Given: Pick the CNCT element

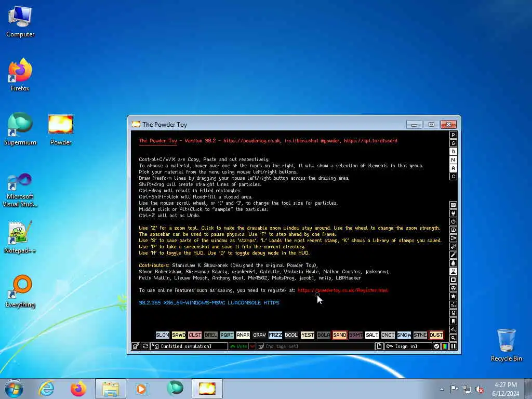Looking at the screenshot, I should [388, 335].
